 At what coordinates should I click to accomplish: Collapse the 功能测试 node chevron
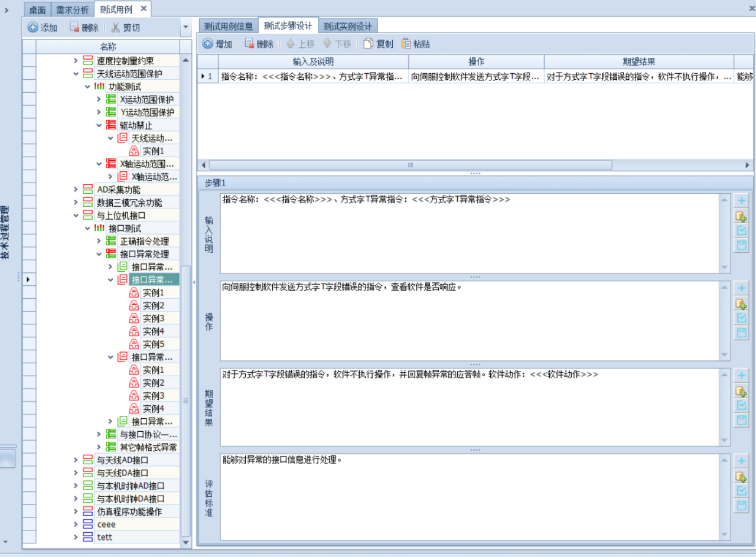[x=87, y=87]
